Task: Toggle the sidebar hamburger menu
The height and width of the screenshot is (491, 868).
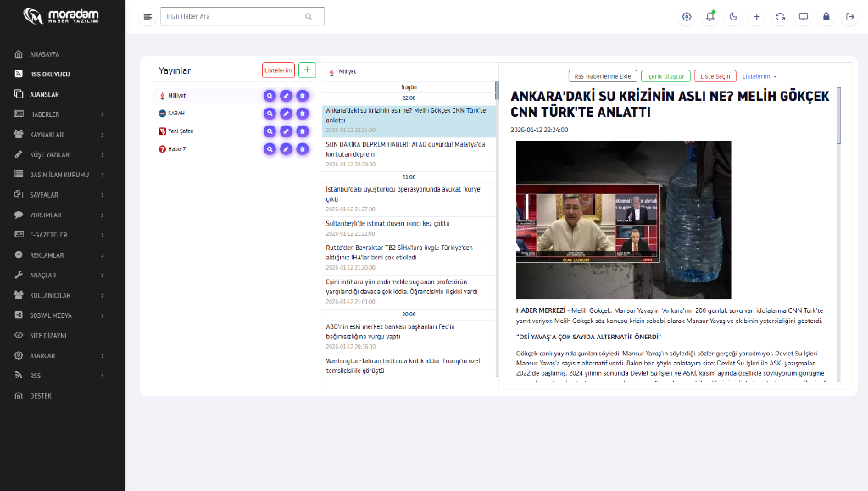Action: coord(147,17)
